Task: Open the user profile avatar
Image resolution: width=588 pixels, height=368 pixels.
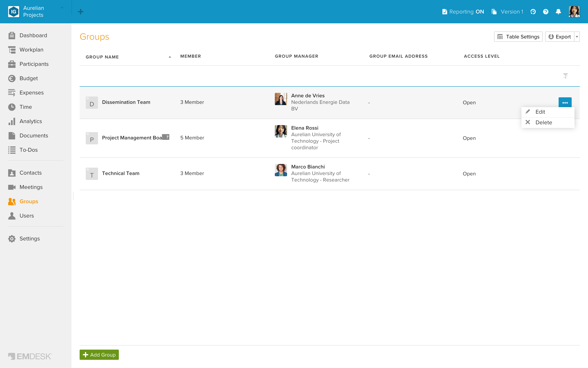Action: click(574, 12)
